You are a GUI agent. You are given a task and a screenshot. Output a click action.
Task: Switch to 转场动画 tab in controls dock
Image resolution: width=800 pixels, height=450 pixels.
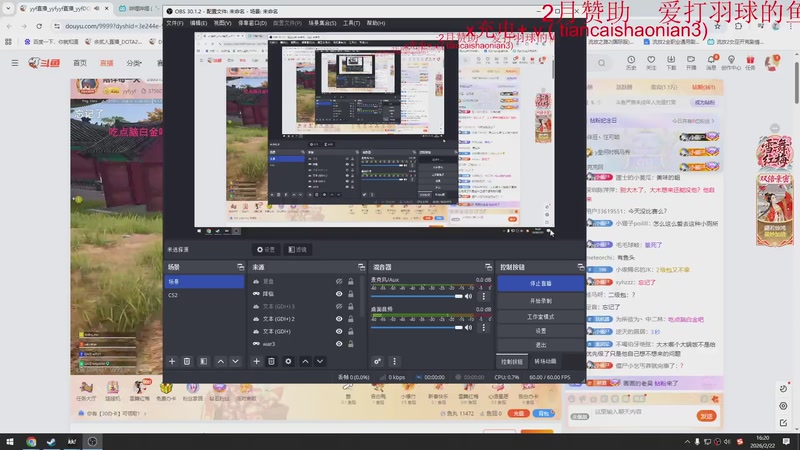545,361
